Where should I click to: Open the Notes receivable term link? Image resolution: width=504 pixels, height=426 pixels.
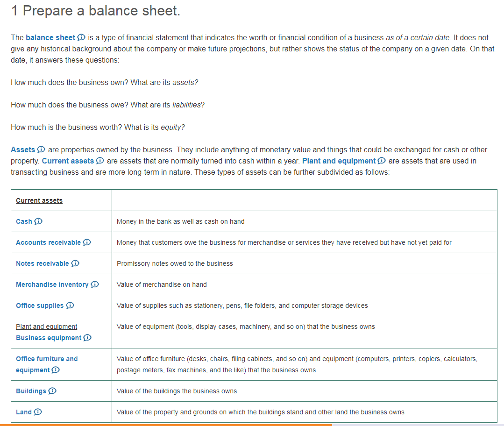click(42, 263)
